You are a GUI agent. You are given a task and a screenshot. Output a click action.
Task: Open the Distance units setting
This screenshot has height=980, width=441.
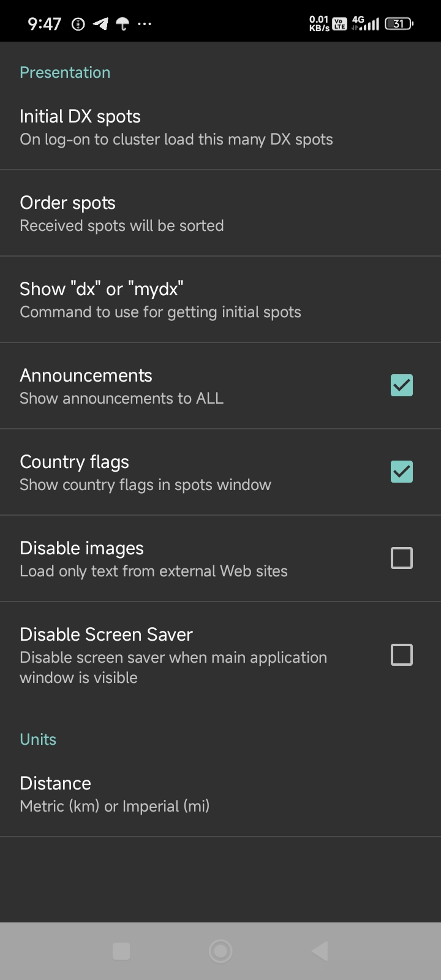click(115, 794)
